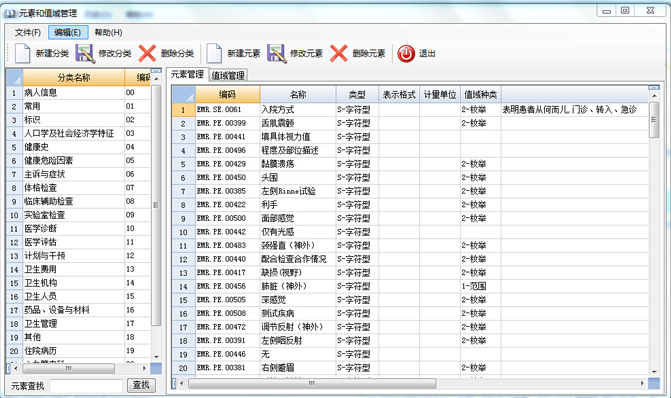Click the 修改分类 edit category icon
671x398 pixels.
(x=85, y=53)
